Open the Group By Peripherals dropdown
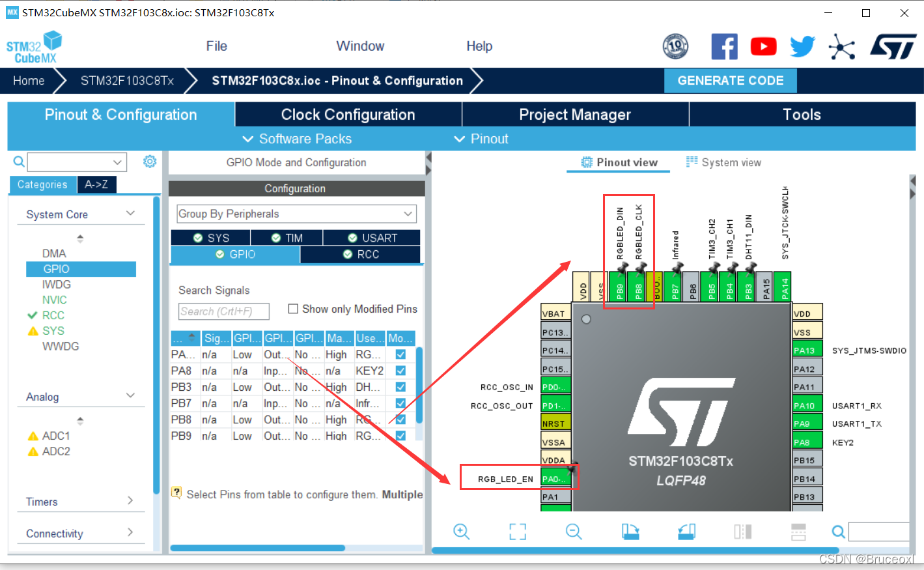The image size is (924, 570). pos(296,214)
